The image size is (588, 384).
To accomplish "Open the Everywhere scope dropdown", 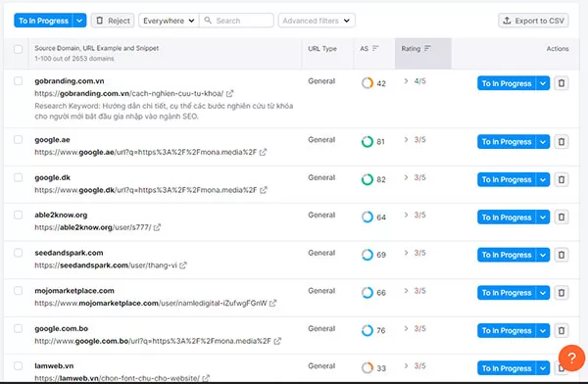I will (169, 21).
